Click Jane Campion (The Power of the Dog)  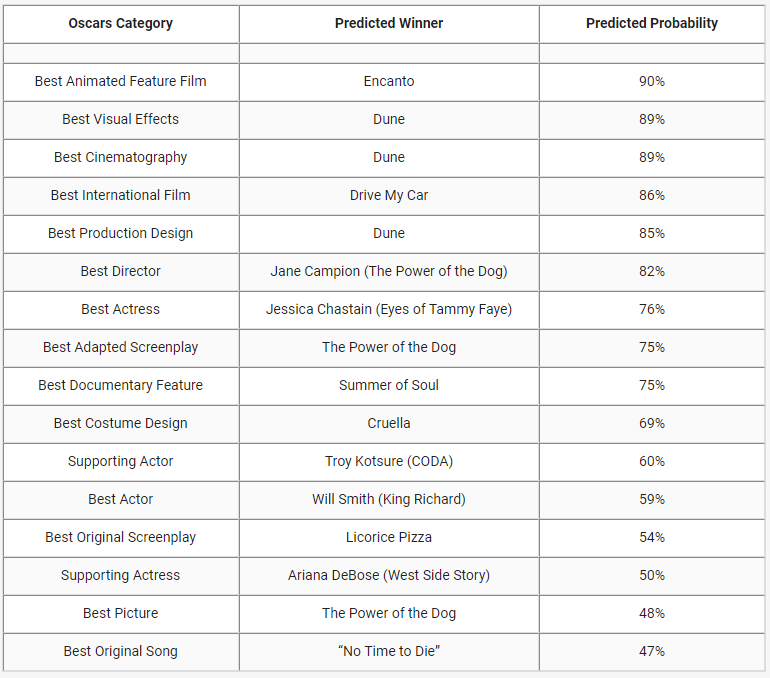click(x=389, y=271)
